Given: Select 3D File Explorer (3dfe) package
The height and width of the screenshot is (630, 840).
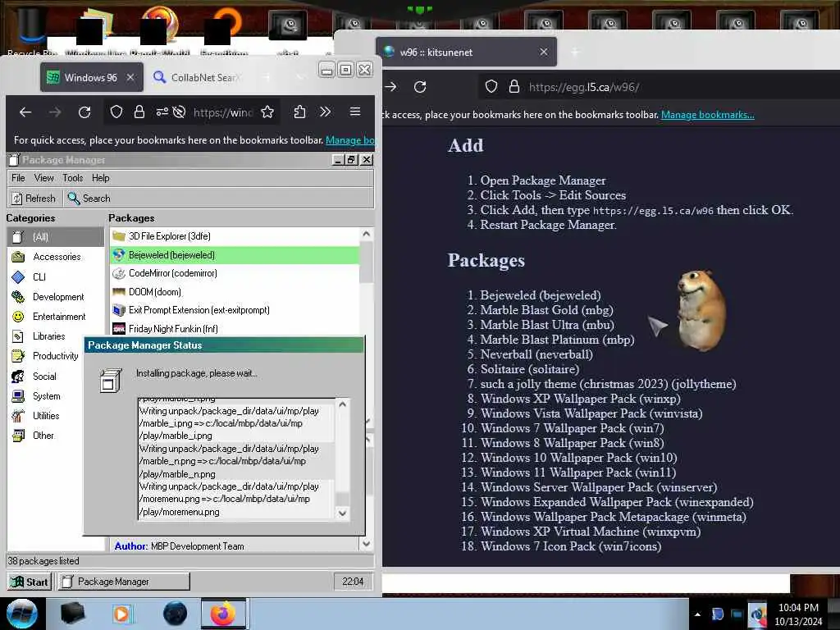Looking at the screenshot, I should (x=235, y=236).
